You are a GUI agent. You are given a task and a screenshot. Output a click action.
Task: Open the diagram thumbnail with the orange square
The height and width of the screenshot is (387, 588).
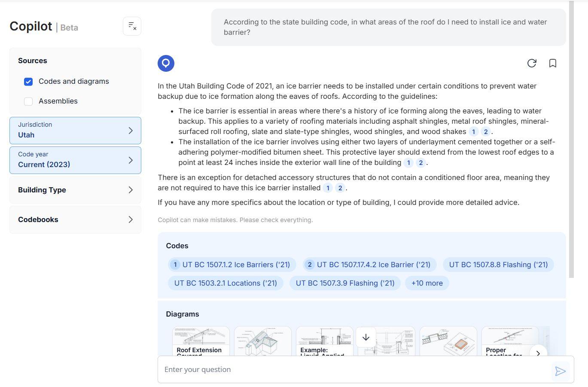click(448, 341)
